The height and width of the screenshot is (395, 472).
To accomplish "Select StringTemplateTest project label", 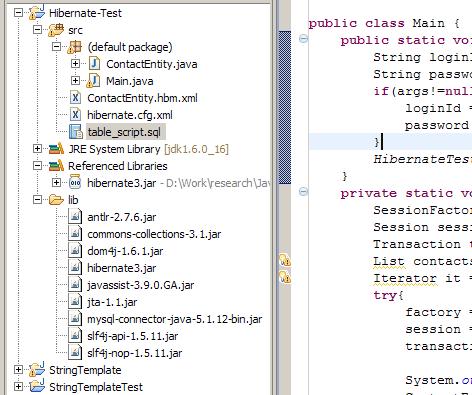I will [96, 387].
